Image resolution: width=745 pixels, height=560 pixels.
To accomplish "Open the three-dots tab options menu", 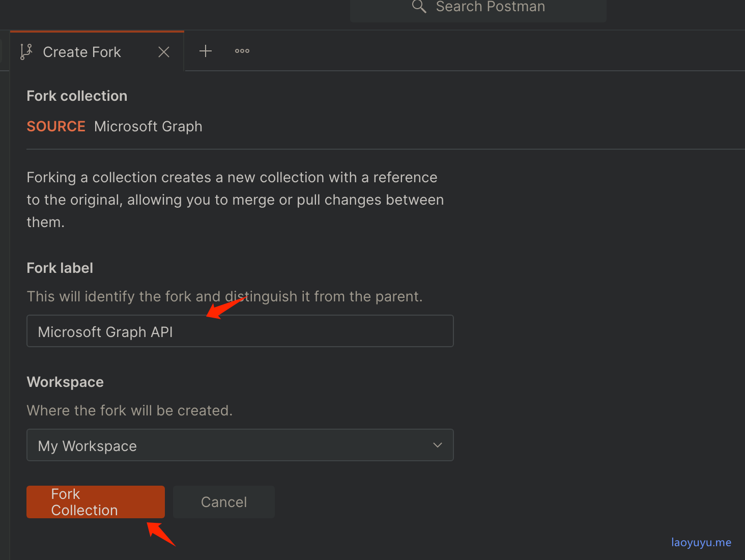I will (242, 51).
